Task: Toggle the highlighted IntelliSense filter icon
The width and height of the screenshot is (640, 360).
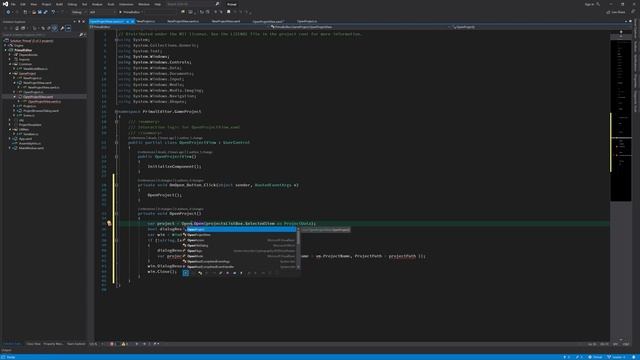Action: (186, 273)
